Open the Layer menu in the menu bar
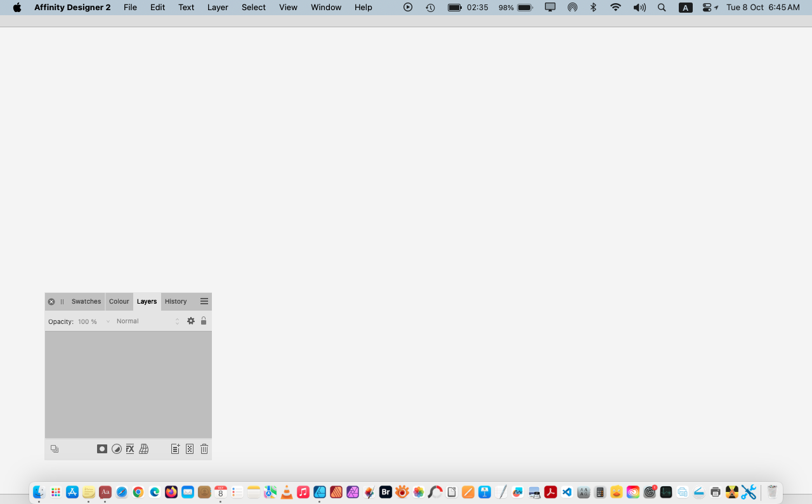 click(x=218, y=7)
